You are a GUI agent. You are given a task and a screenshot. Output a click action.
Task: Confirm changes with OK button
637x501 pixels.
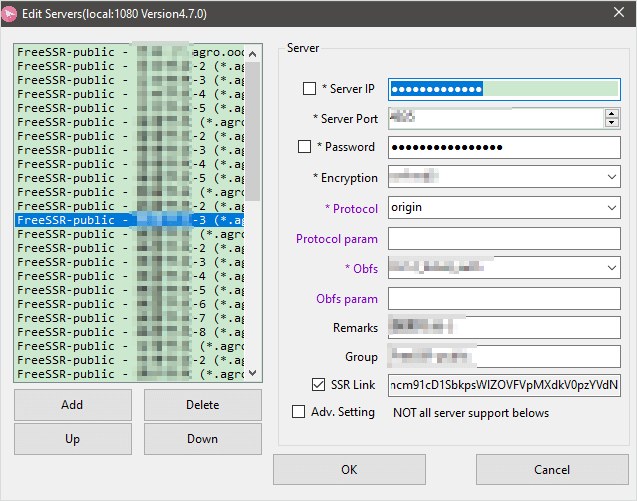click(349, 469)
